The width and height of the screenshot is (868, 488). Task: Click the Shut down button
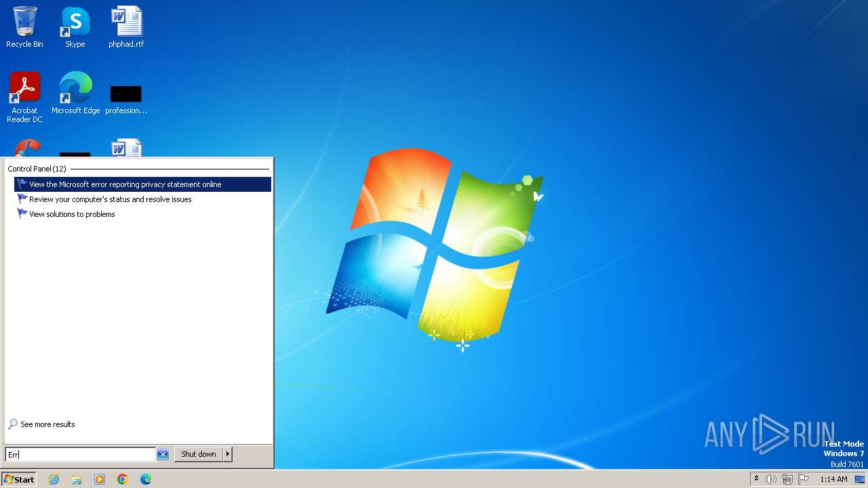coord(199,454)
